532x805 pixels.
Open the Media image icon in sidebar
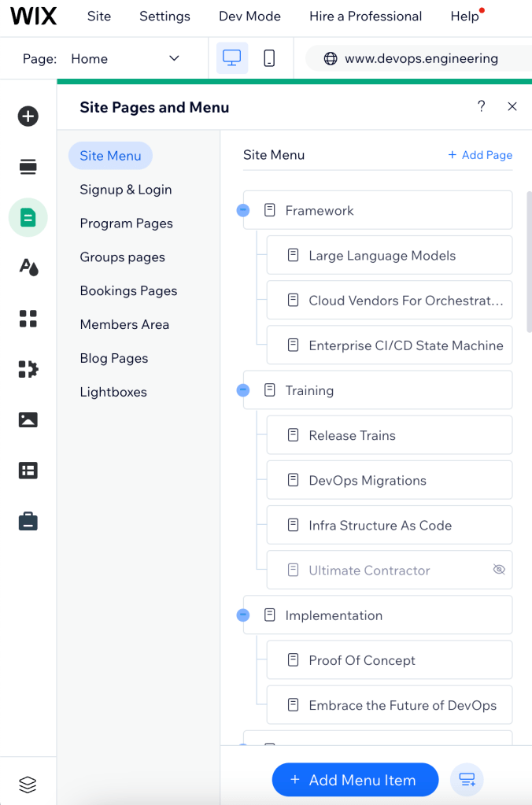coord(28,420)
